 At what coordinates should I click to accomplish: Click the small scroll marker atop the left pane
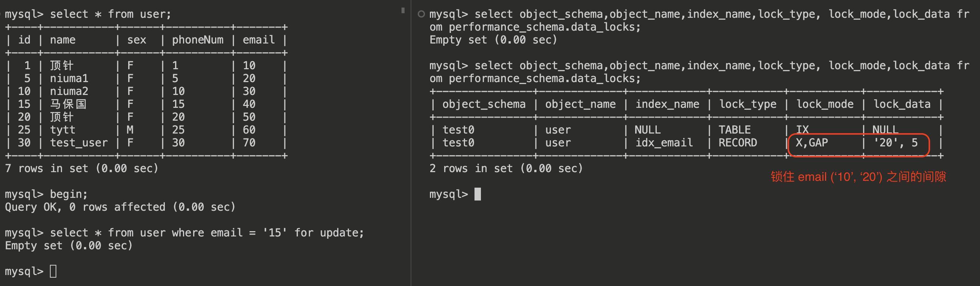(x=403, y=11)
